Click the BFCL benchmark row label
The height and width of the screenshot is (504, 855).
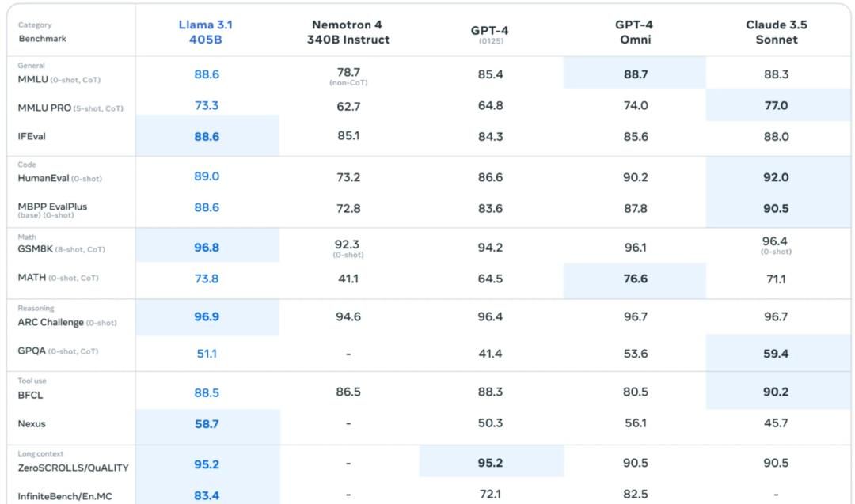coord(30,395)
